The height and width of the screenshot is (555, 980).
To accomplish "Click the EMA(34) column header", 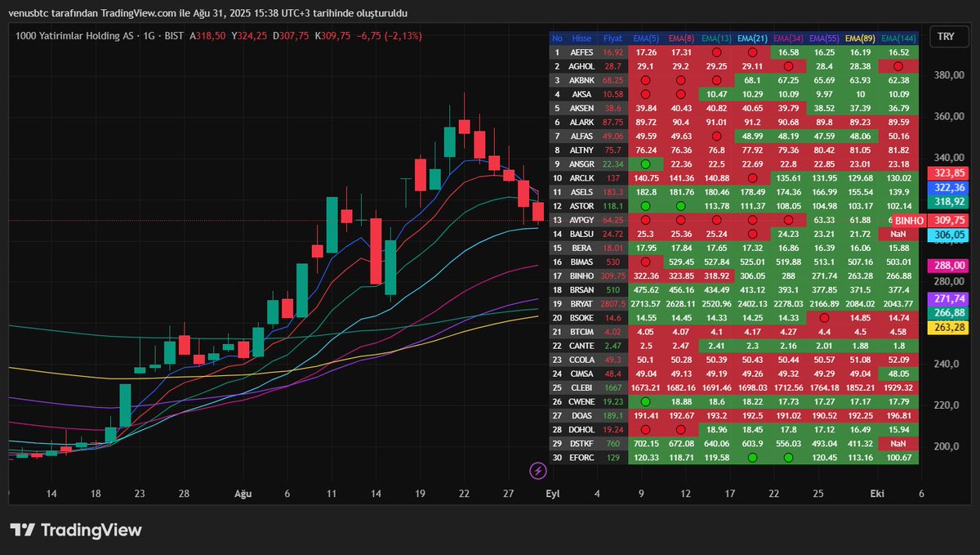I will tap(787, 38).
